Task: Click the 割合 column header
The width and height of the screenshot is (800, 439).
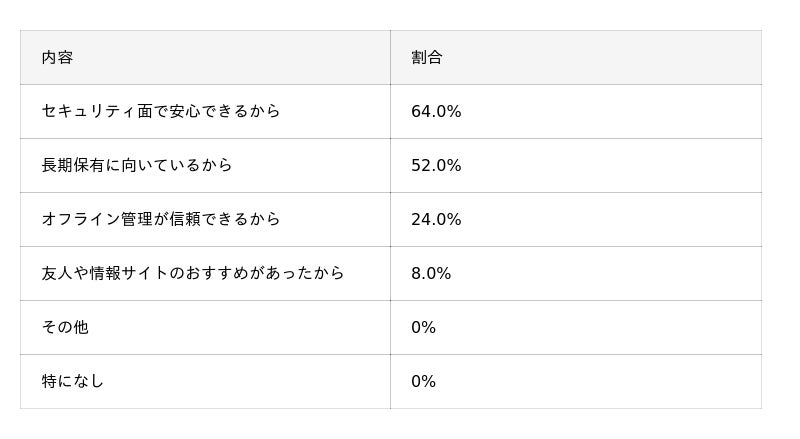Action: (x=427, y=58)
